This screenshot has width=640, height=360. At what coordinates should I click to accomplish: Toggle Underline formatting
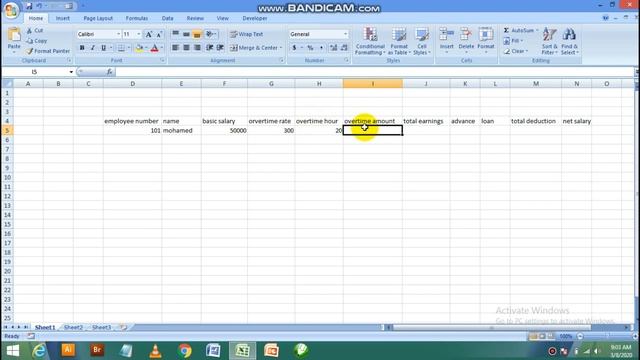click(103, 48)
